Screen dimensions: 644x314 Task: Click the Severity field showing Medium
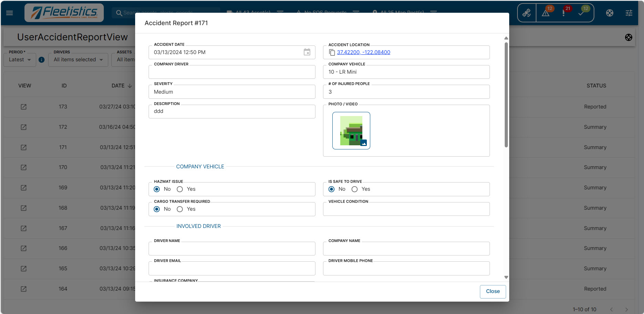click(232, 92)
